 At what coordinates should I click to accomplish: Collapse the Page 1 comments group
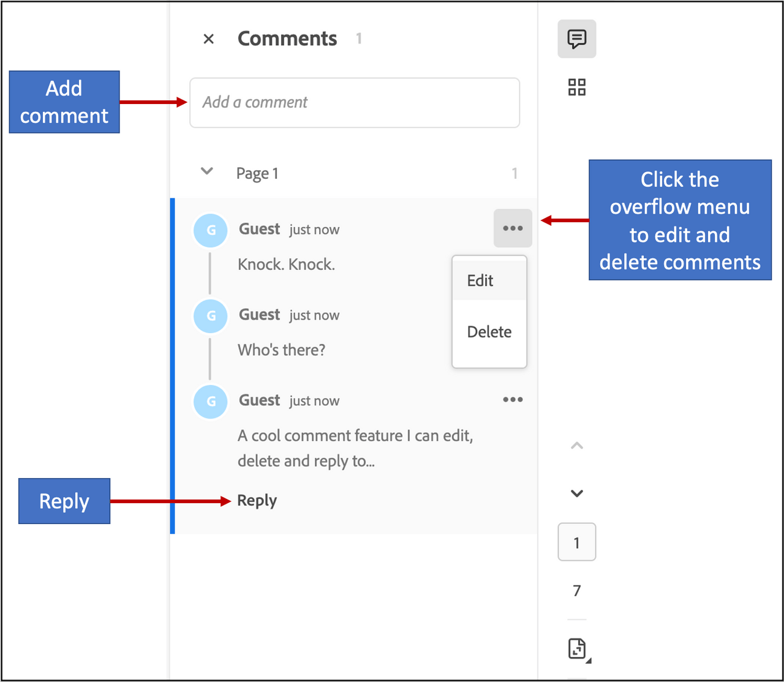[207, 171]
